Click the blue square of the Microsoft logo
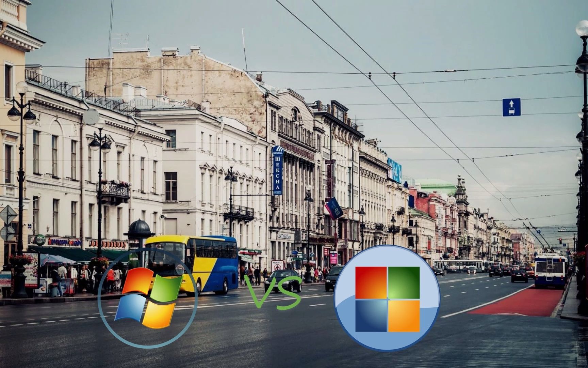588x368 pixels. point(371,316)
